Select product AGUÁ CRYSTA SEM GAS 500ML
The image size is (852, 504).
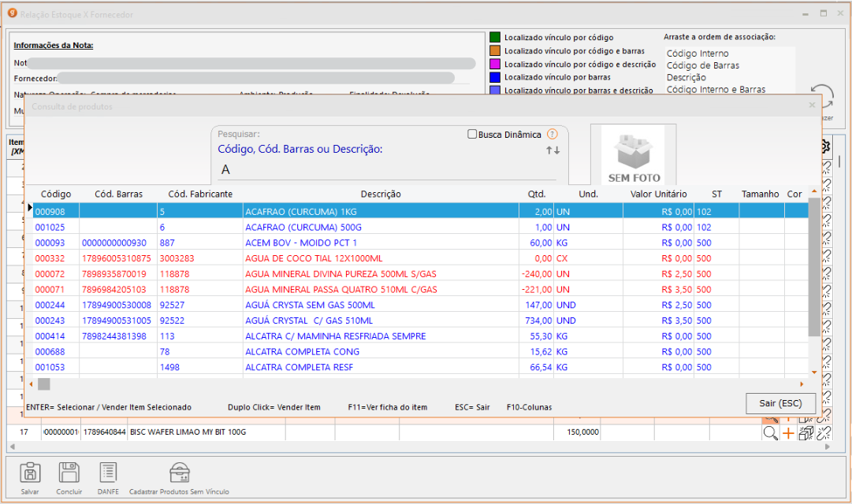coord(421,306)
